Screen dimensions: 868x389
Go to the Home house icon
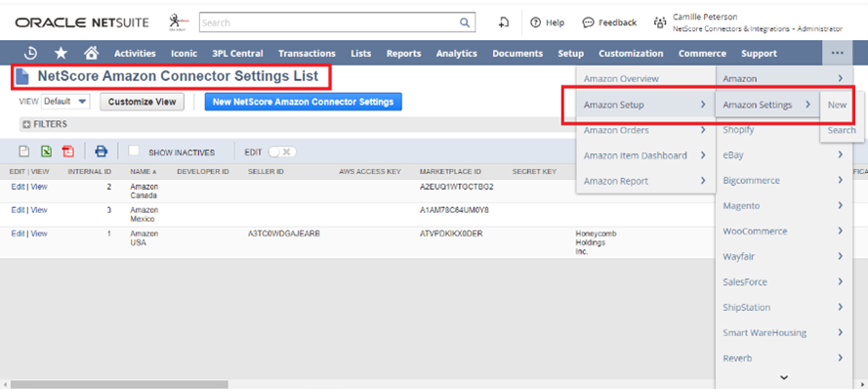coord(92,53)
